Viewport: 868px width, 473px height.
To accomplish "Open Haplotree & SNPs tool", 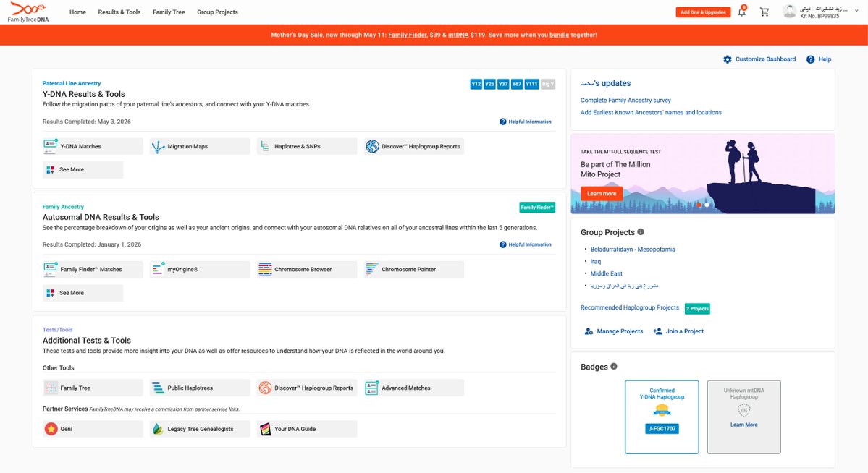I will [307, 147].
